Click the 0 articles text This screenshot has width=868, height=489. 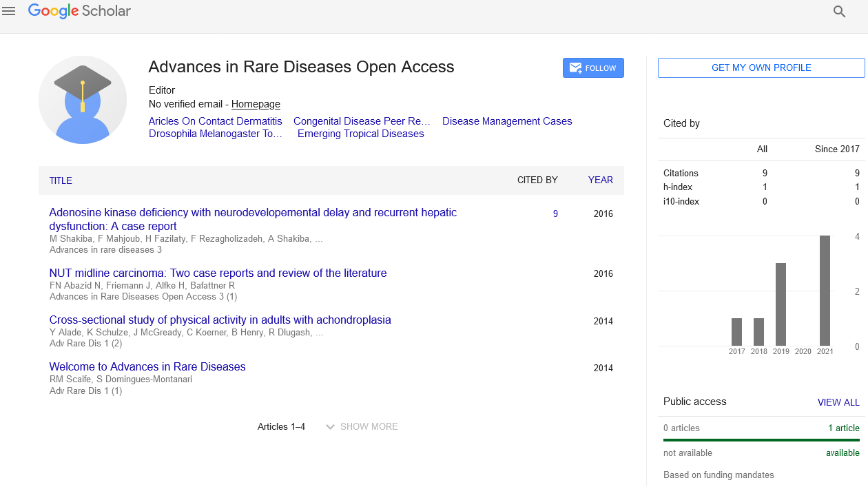point(681,428)
